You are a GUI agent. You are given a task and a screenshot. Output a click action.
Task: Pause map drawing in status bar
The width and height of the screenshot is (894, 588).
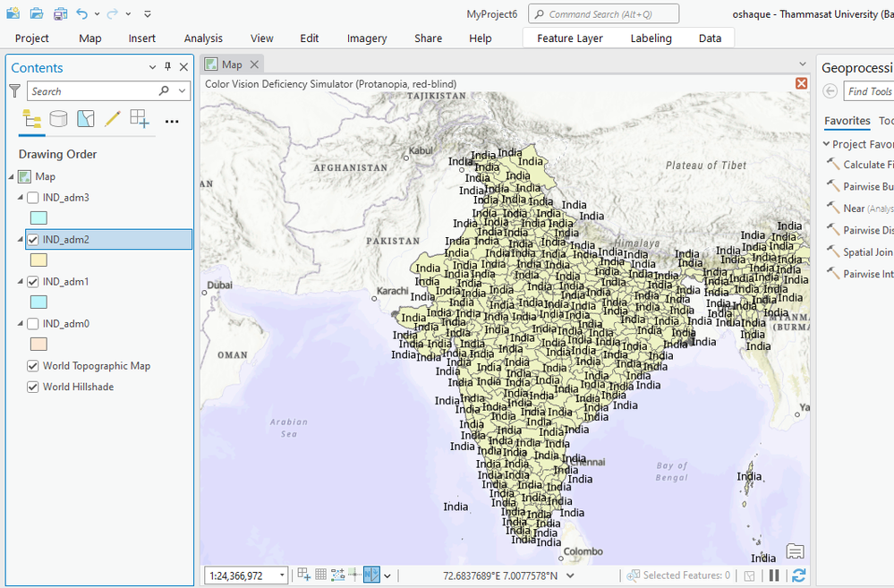[774, 575]
